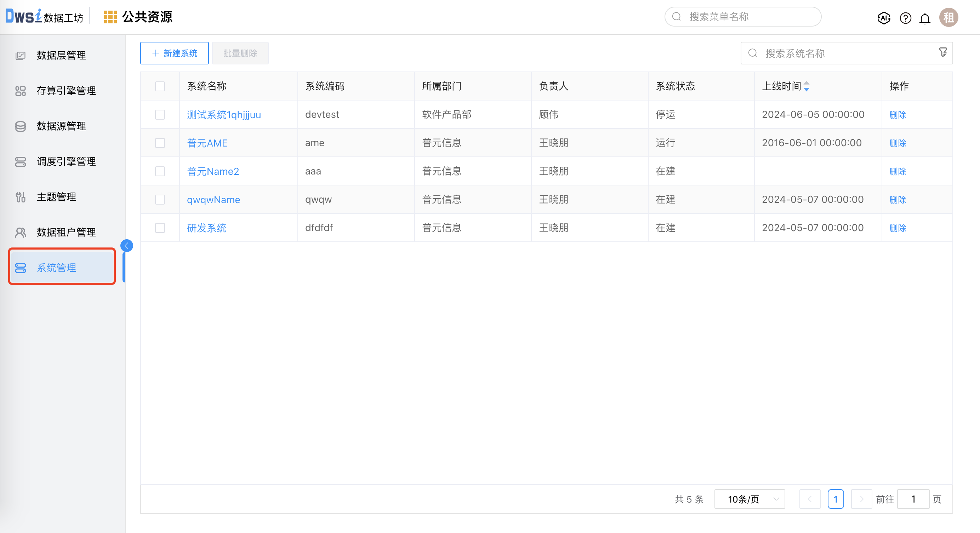The image size is (980, 533).
Task: Open the help question mark icon
Action: [x=905, y=18]
